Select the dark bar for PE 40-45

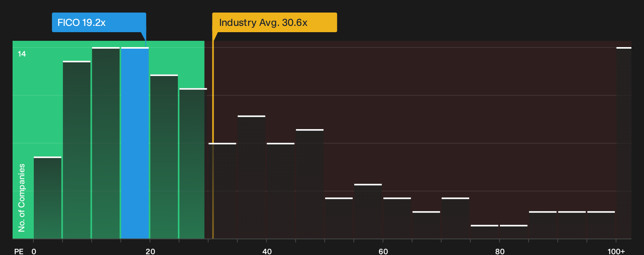pyautogui.click(x=281, y=191)
